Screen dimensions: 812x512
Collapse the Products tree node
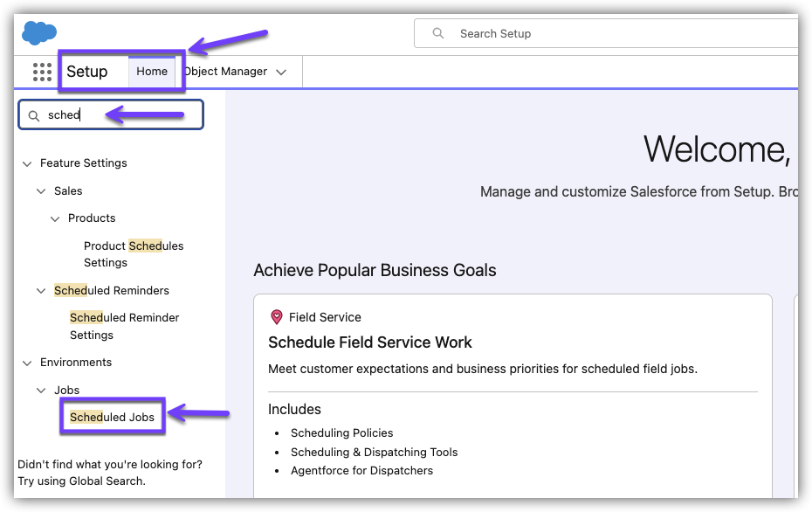coord(55,218)
